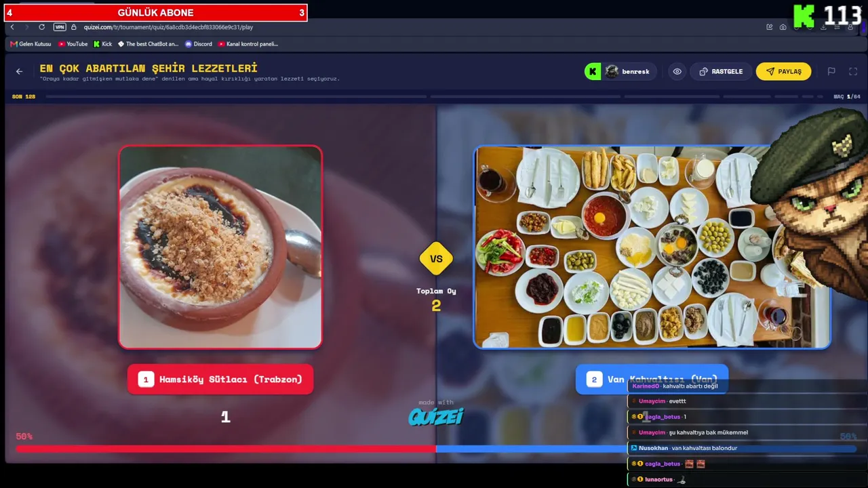Vote for option 2 Van Kahvaltısı button

[x=652, y=380]
